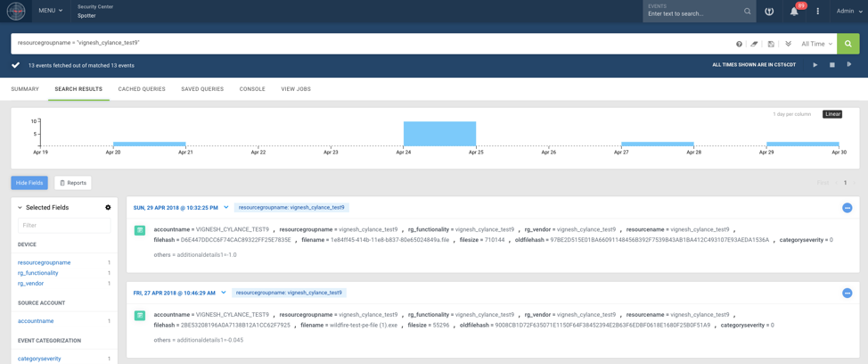
Task: Click the green search button
Action: [848, 44]
